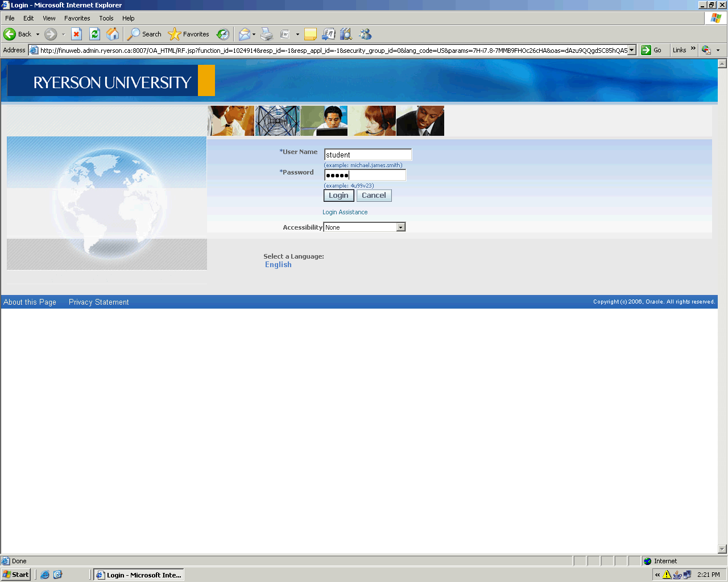Click the Print toolbar icon
728x582 pixels.
[x=267, y=34]
